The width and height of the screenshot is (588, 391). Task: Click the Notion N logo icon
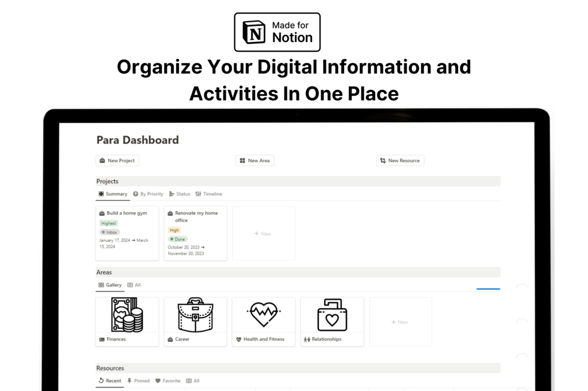[x=255, y=32]
